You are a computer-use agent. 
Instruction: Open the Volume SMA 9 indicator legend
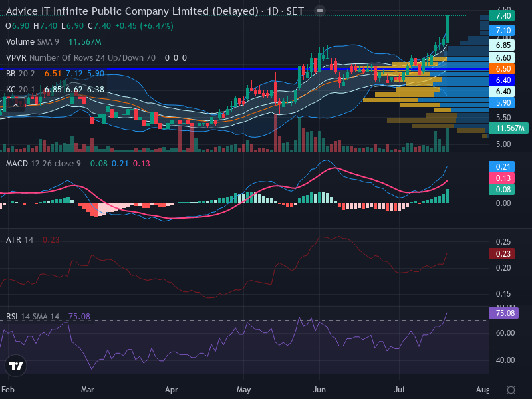(54, 42)
